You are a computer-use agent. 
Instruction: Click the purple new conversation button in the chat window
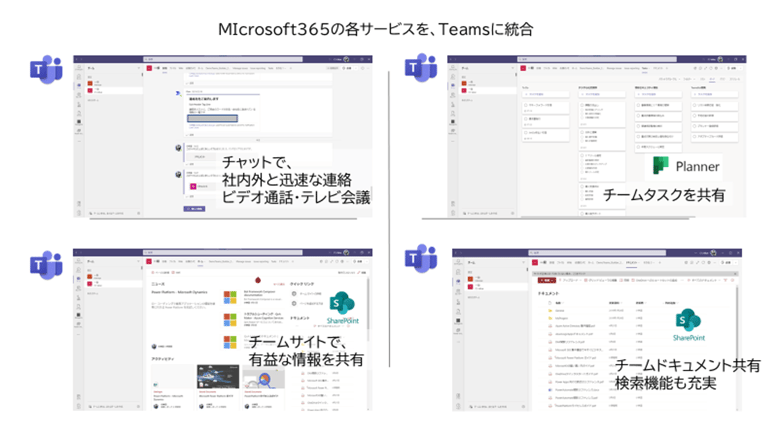click(194, 209)
